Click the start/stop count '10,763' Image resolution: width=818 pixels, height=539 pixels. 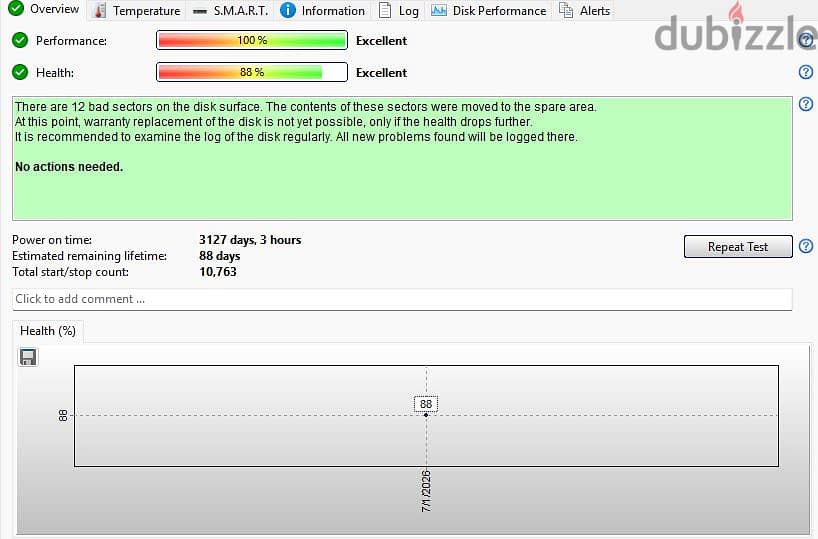click(218, 272)
